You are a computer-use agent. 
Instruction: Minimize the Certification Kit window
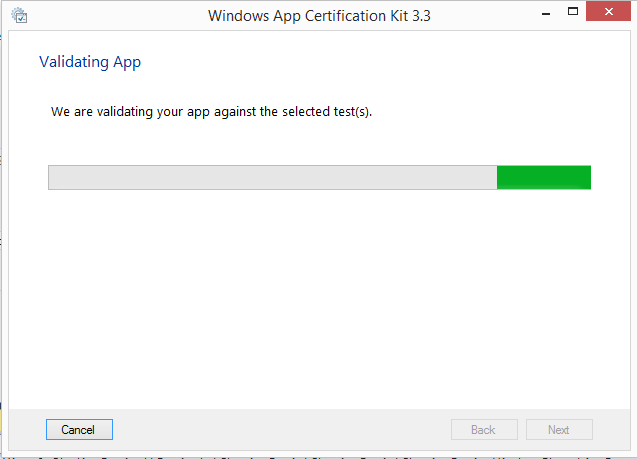pyautogui.click(x=546, y=13)
